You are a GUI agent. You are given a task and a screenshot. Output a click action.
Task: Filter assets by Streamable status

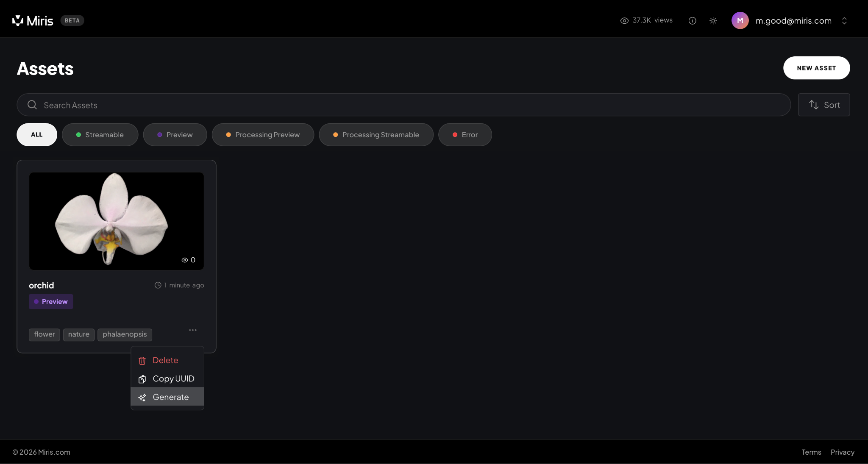coord(100,135)
